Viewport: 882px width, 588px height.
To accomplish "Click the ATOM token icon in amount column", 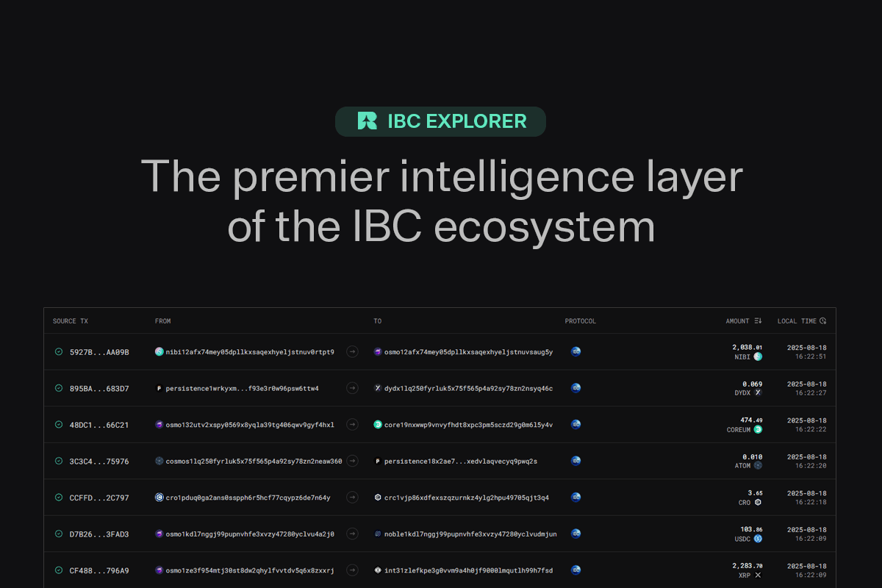I will coord(758,465).
